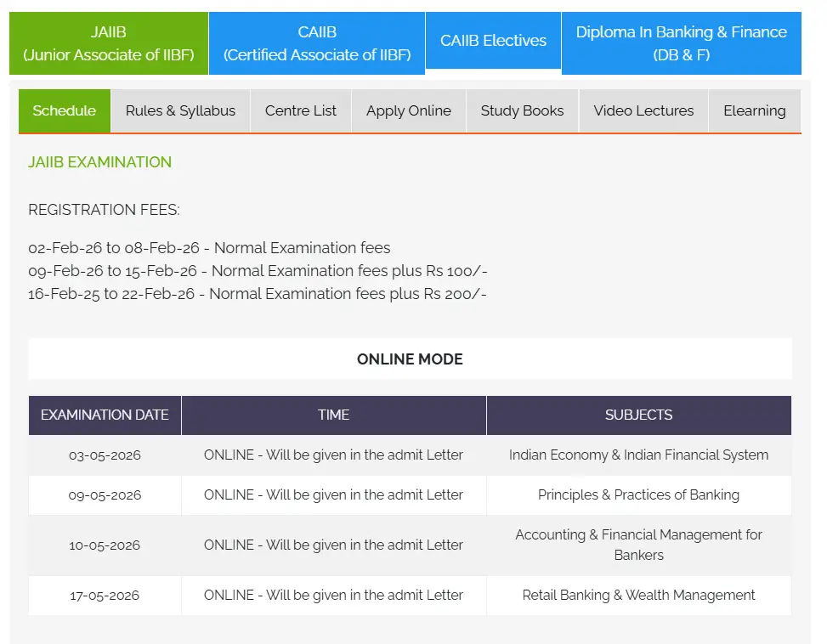Viewport: 827px width, 644px height.
Task: Click the ONLINE MODE section banner
Action: click(410, 359)
